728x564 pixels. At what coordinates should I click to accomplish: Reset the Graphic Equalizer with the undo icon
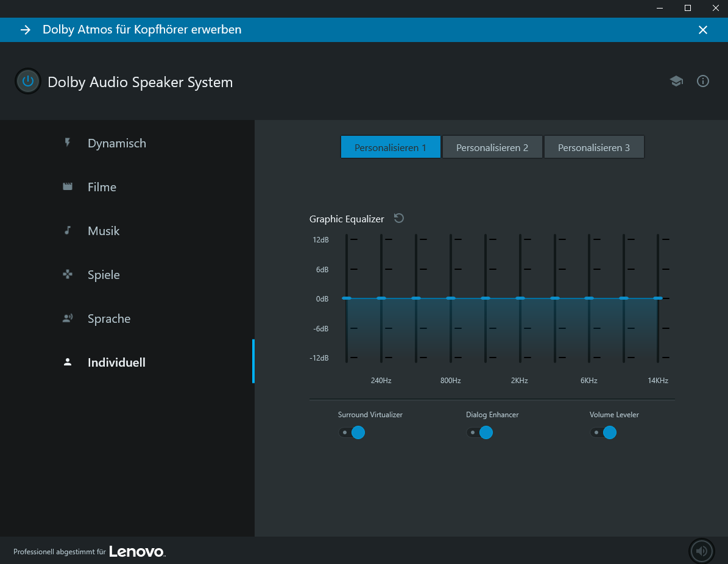(x=399, y=218)
